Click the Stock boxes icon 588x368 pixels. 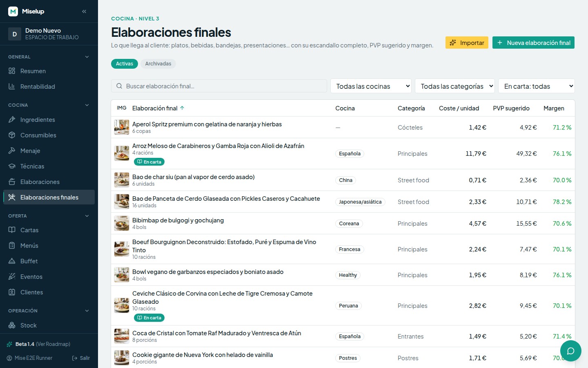click(12, 325)
